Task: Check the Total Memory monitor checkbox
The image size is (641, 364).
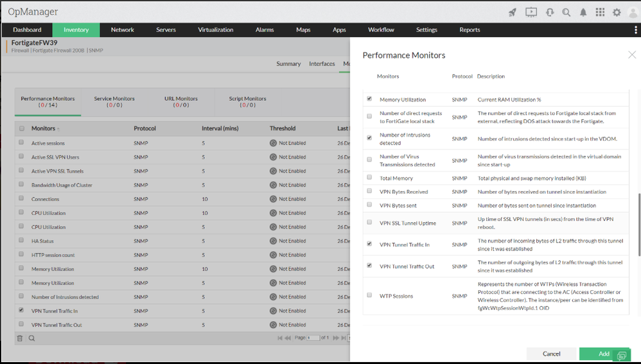Action: 369,177
